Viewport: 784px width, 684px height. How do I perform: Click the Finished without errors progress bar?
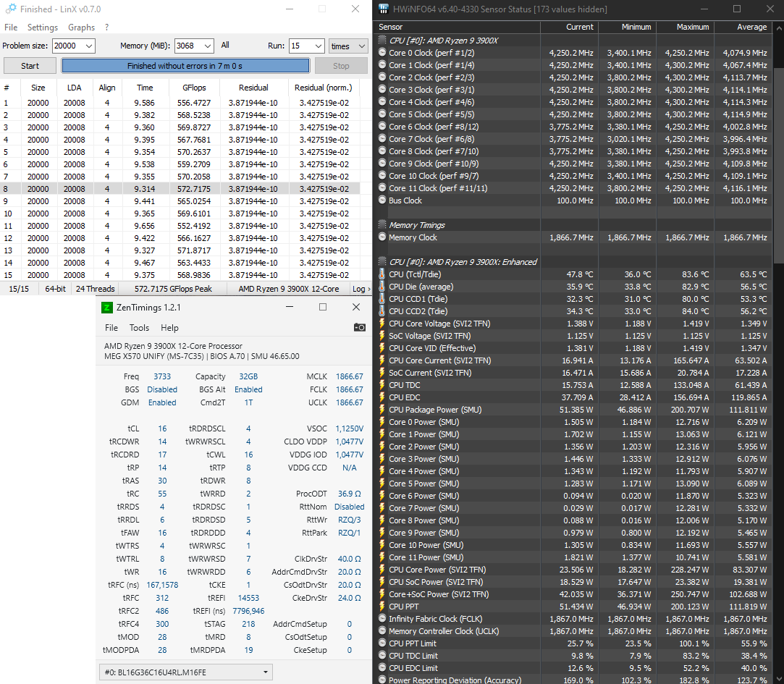[x=185, y=66]
